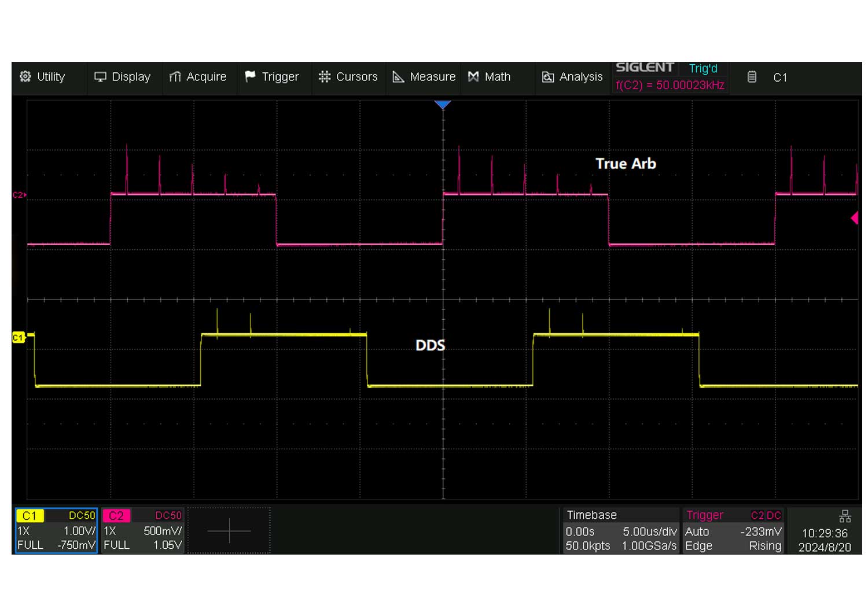Screen dimensions: 868x613
Task: Open the Trigger settings box
Action: (733, 531)
